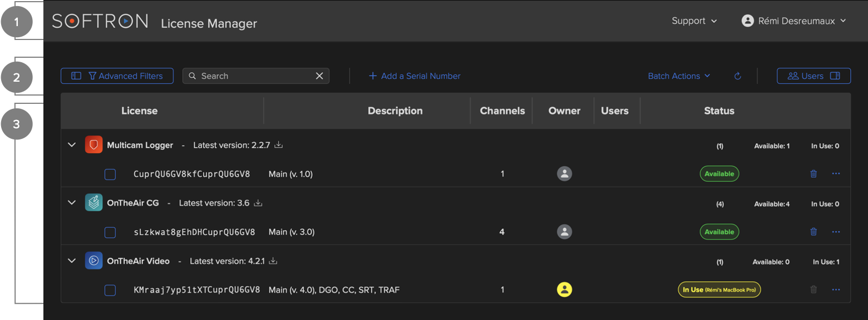The width and height of the screenshot is (868, 320).
Task: Click the OnTheAir CG app icon
Action: (93, 203)
